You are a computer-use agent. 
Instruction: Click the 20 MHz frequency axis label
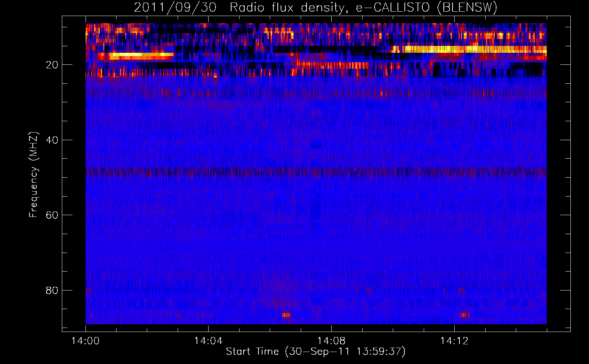(x=52, y=65)
